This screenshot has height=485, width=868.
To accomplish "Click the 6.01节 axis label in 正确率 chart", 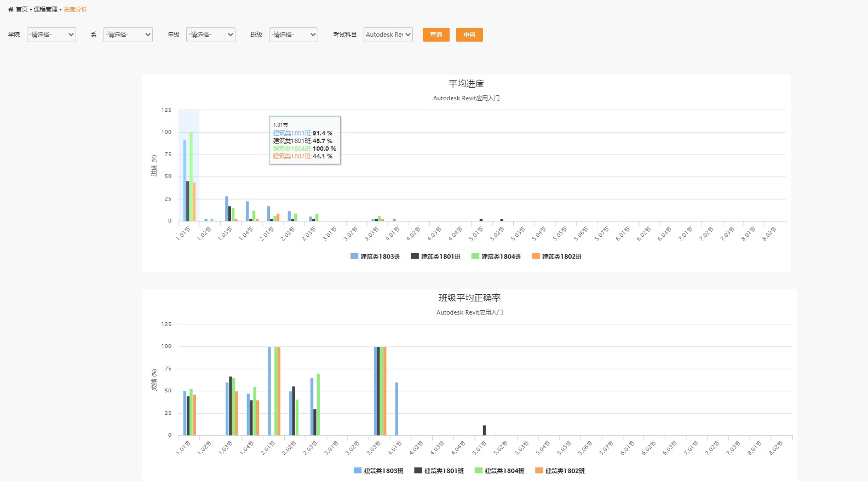I will (x=628, y=448).
